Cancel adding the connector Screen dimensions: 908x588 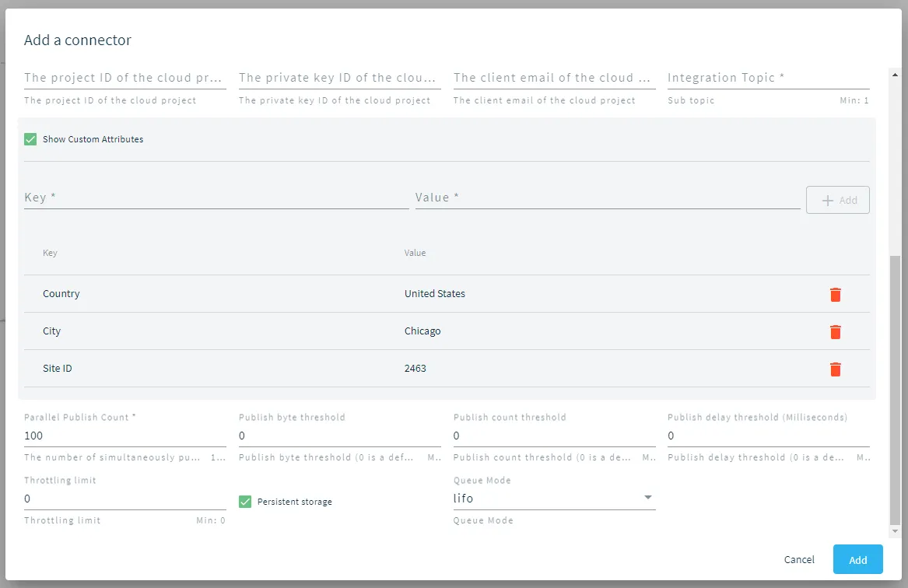coord(798,560)
